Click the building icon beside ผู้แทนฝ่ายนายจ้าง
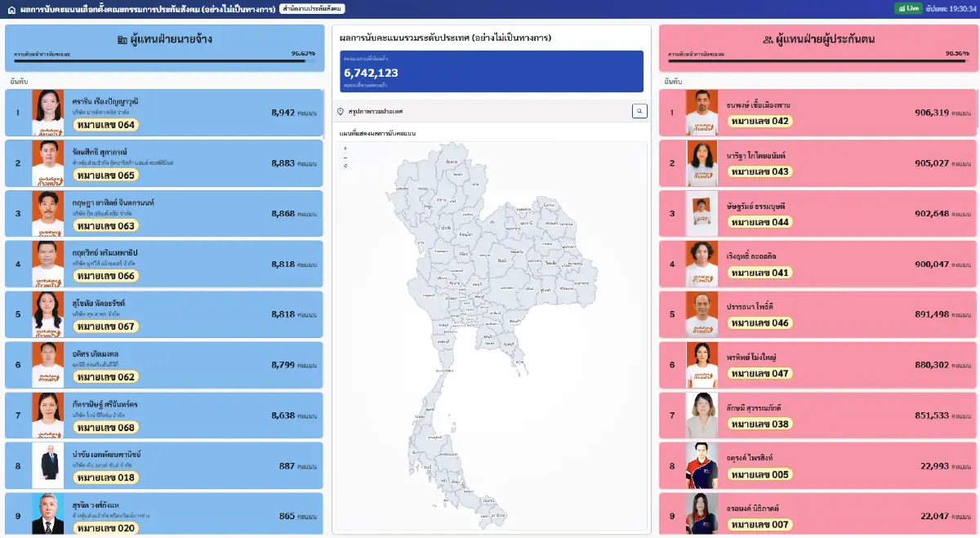The height and width of the screenshot is (538, 980). point(122,38)
